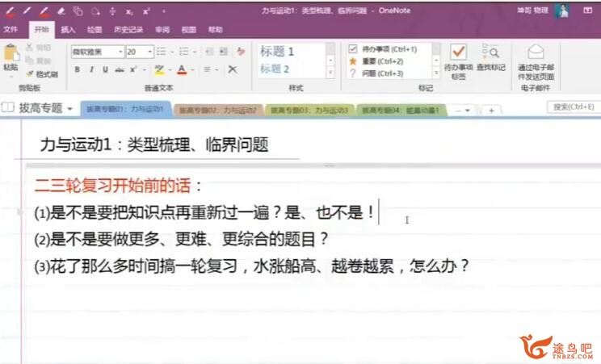Viewport: 601px width, 364px height.
Task: Apply the 标题 1 style
Action: (x=278, y=52)
